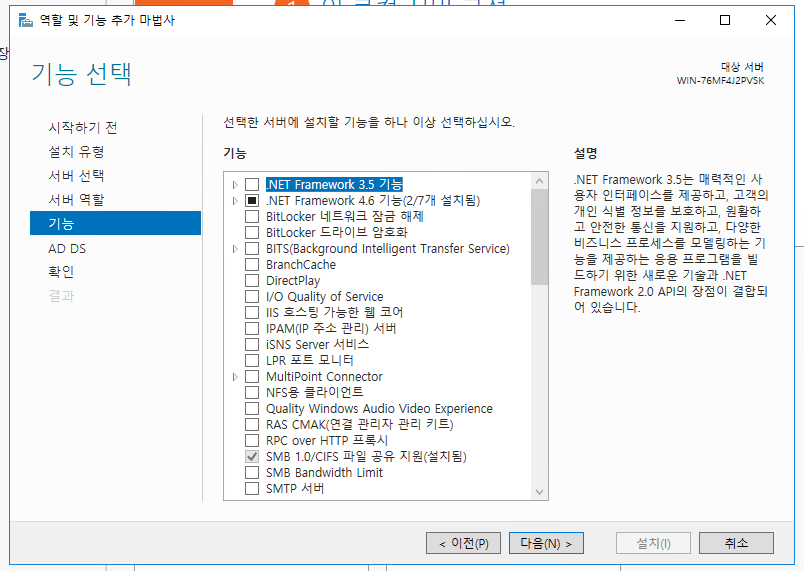Click the WIN-76MF4J2PVSK server name

[720, 81]
